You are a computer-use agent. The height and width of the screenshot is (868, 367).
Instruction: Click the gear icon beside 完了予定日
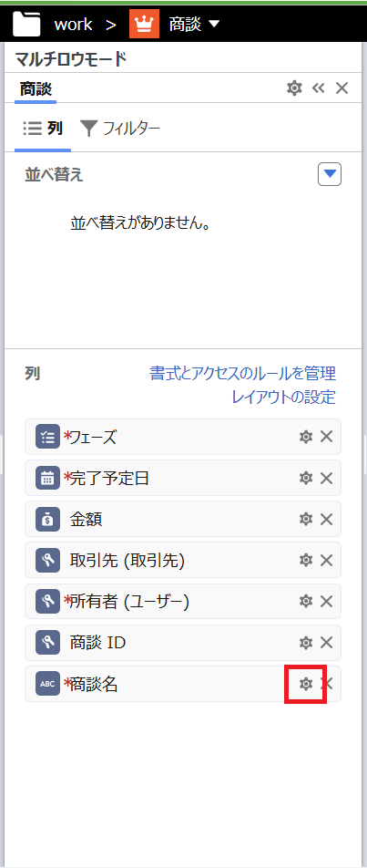306,478
